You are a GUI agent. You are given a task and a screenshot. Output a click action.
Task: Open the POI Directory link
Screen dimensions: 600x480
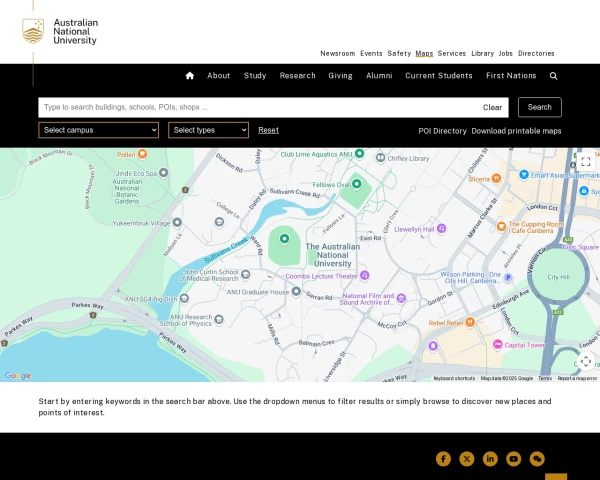click(442, 131)
